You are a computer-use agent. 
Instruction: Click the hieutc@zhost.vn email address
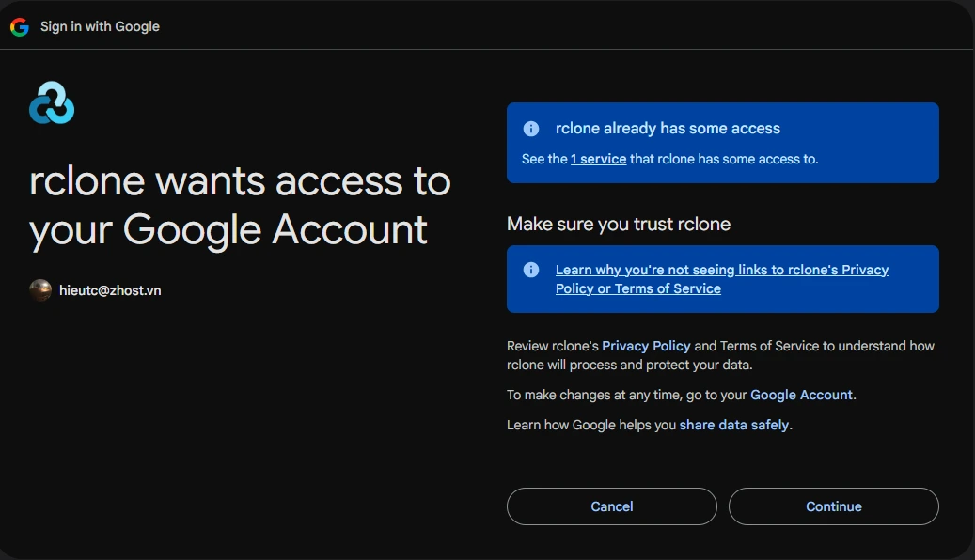click(x=110, y=290)
